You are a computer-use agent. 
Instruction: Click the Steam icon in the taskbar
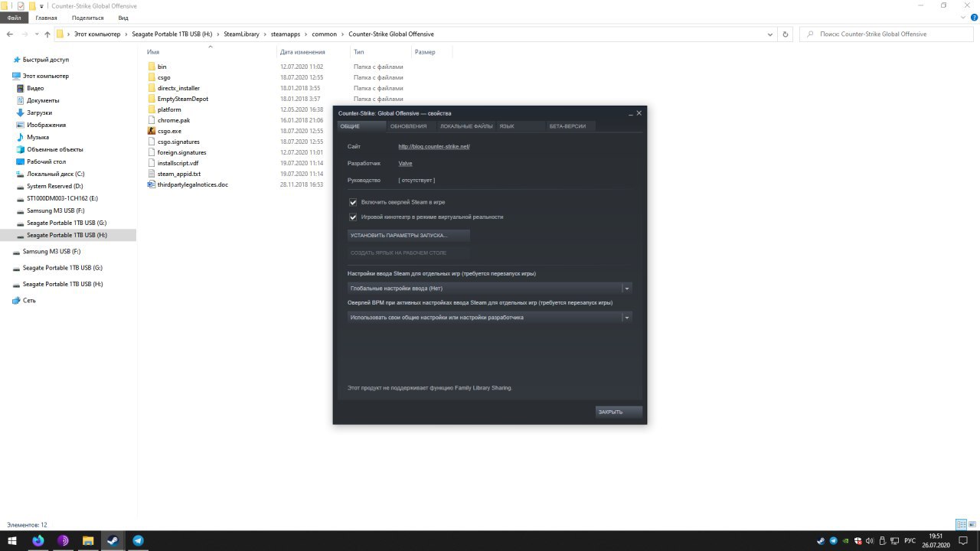click(113, 540)
